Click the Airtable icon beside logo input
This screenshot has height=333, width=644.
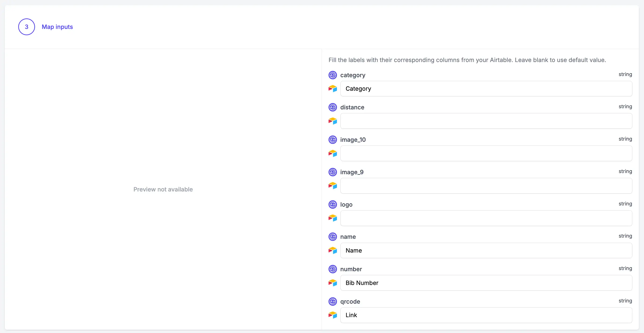(333, 218)
